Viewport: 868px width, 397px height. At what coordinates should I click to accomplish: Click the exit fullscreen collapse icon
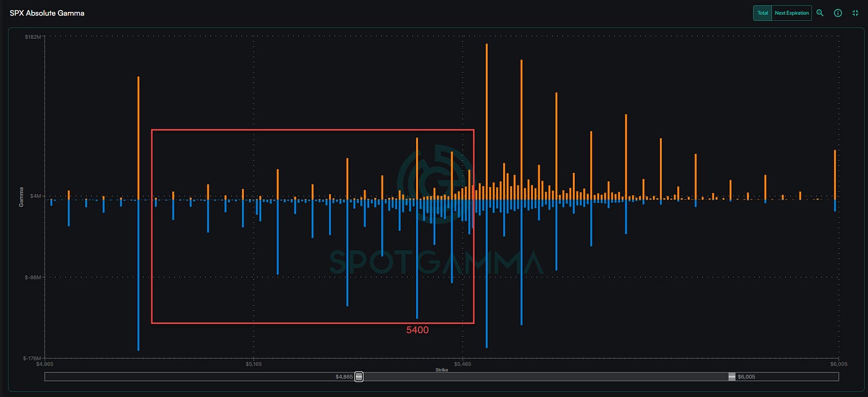point(855,13)
